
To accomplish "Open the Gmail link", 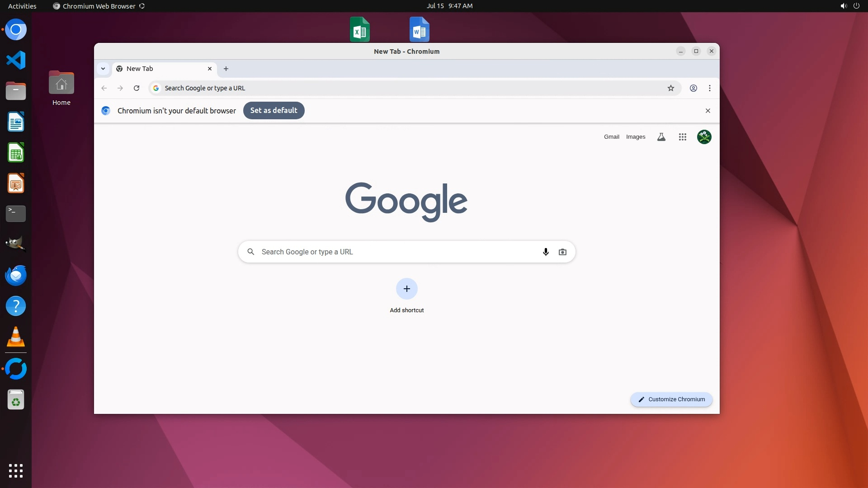I will (611, 137).
